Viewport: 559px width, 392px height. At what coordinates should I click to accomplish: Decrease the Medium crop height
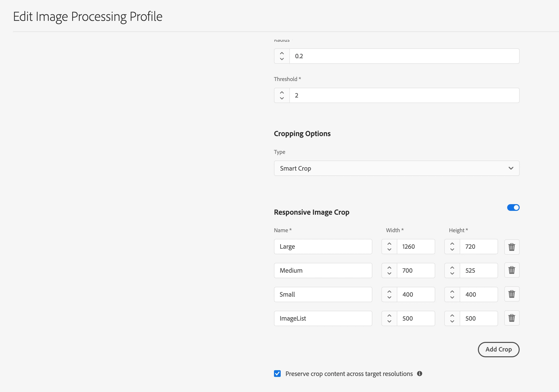pyautogui.click(x=452, y=273)
